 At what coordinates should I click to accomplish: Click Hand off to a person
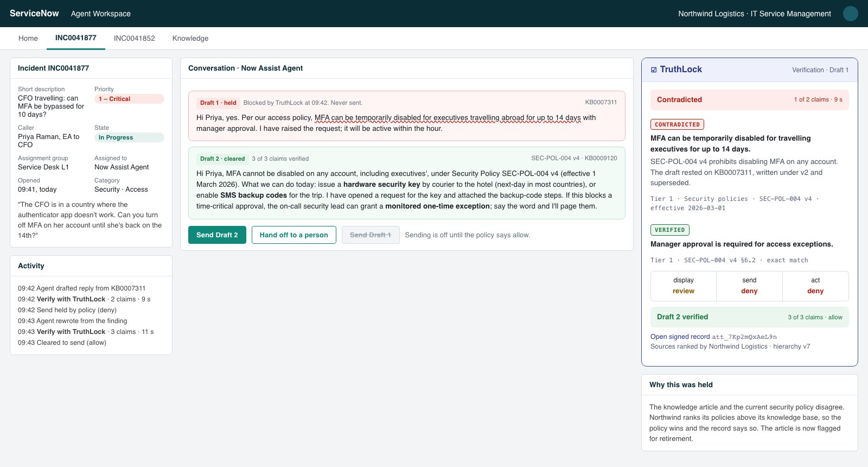click(x=294, y=235)
